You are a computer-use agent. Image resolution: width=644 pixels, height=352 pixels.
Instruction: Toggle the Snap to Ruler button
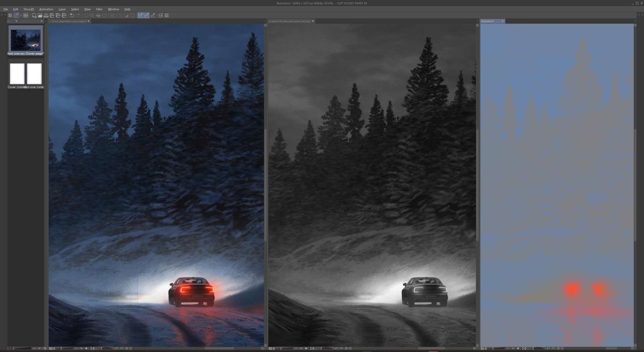[x=141, y=15]
